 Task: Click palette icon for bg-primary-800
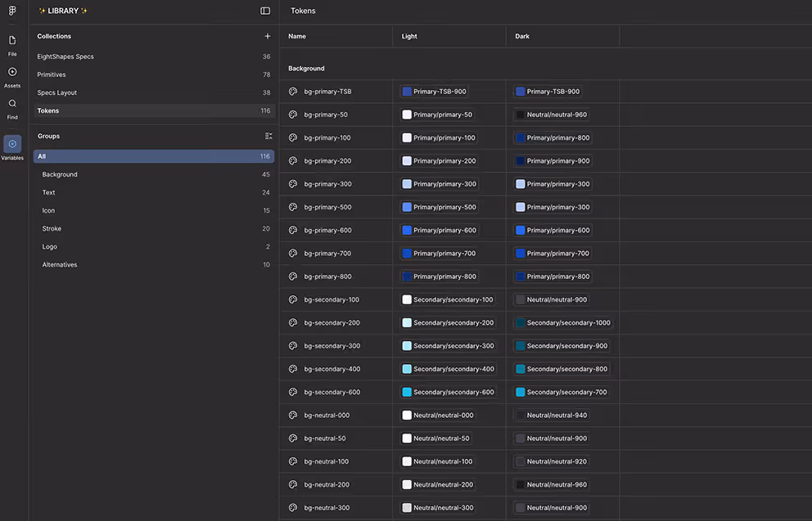coord(293,276)
